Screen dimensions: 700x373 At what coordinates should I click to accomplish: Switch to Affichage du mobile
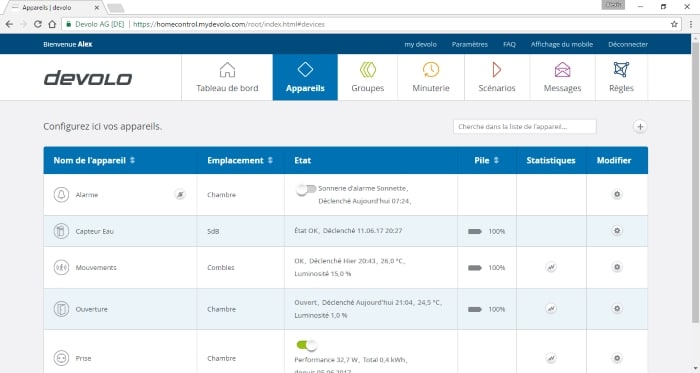click(562, 44)
